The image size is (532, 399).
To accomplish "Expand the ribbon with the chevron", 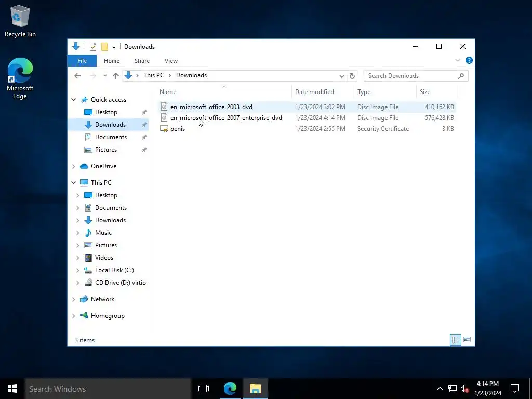I will pyautogui.click(x=457, y=60).
